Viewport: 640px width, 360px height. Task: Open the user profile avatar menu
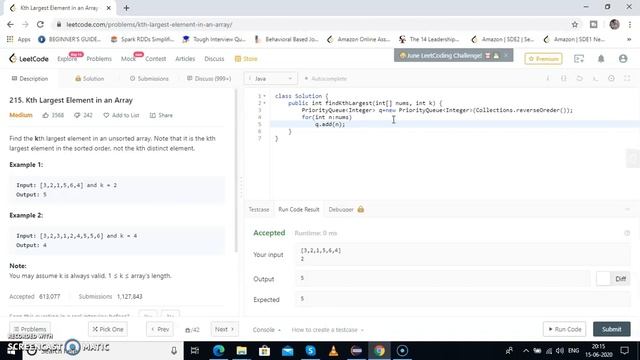(x=623, y=59)
